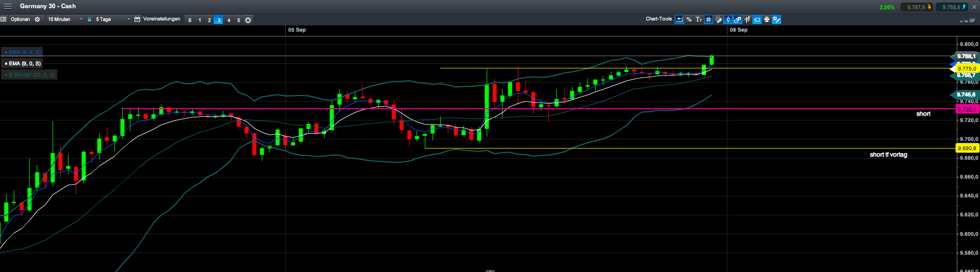Open preset settings gear after preset 5
Screen dimensions: 980x272
(248, 20)
